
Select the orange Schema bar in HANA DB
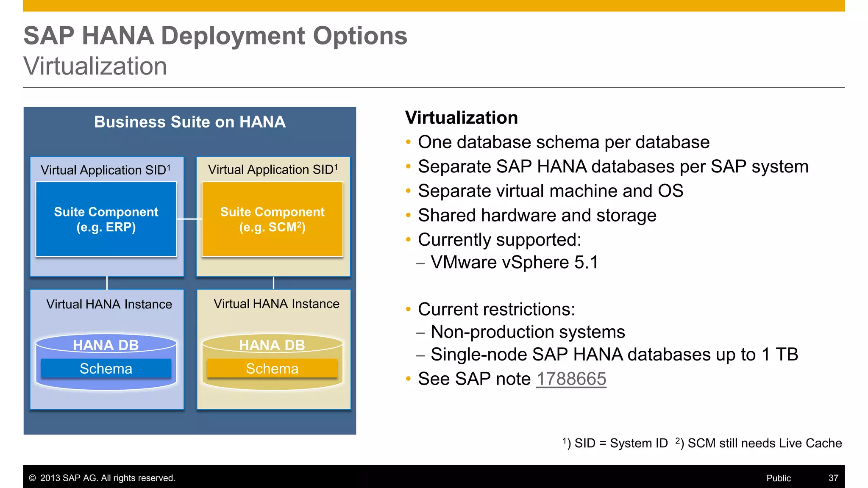coord(272,369)
